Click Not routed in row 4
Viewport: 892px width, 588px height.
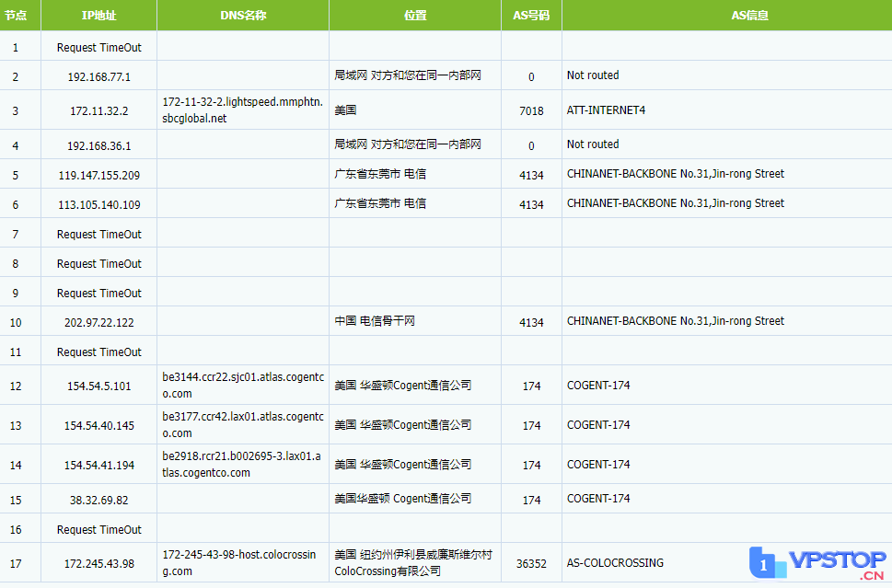tap(593, 144)
